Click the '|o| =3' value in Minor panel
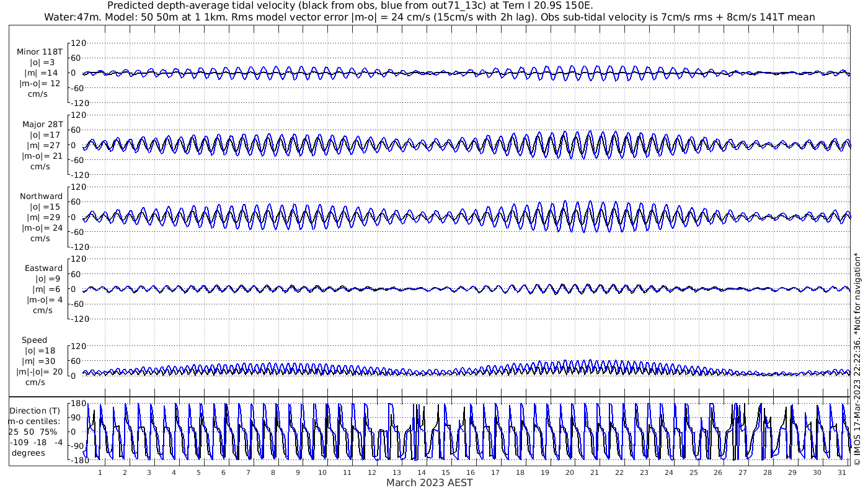The width and height of the screenshot is (868, 496). [x=42, y=63]
